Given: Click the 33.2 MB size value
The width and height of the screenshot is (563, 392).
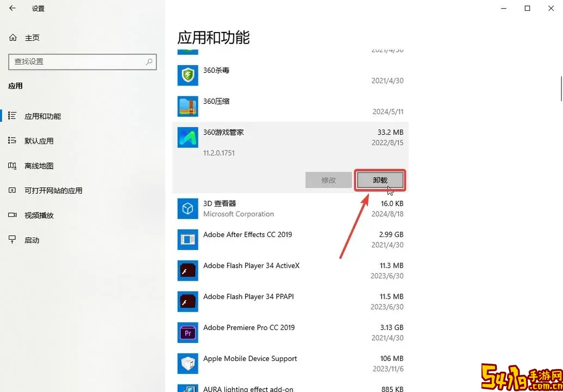Looking at the screenshot, I should 391,132.
